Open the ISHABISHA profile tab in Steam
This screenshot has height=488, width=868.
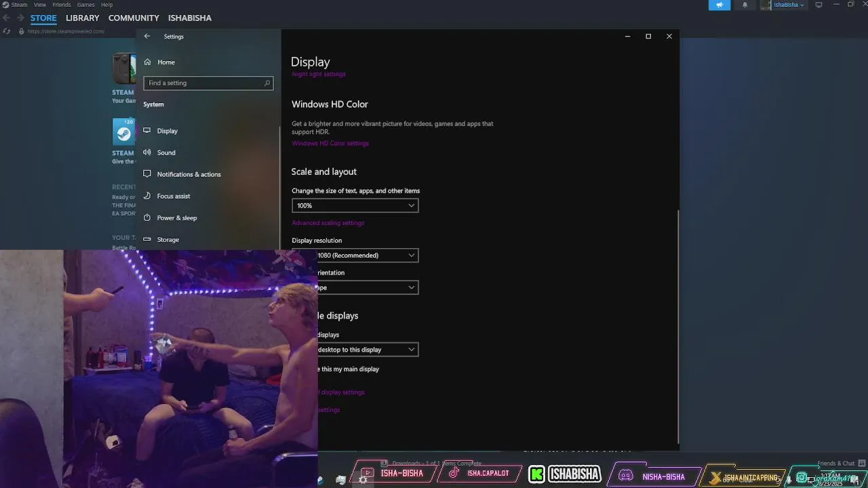pyautogui.click(x=190, y=18)
